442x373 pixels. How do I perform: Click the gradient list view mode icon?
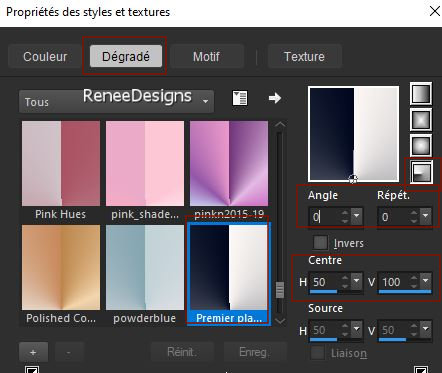point(240,98)
